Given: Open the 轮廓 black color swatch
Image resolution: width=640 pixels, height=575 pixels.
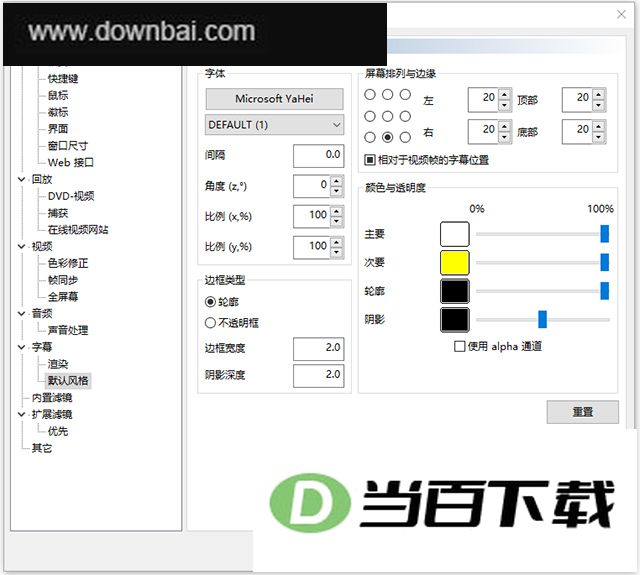Looking at the screenshot, I should (455, 291).
